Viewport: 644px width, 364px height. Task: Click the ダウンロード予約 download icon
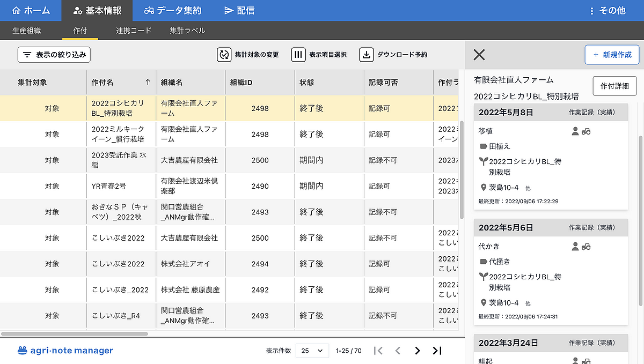[366, 55]
